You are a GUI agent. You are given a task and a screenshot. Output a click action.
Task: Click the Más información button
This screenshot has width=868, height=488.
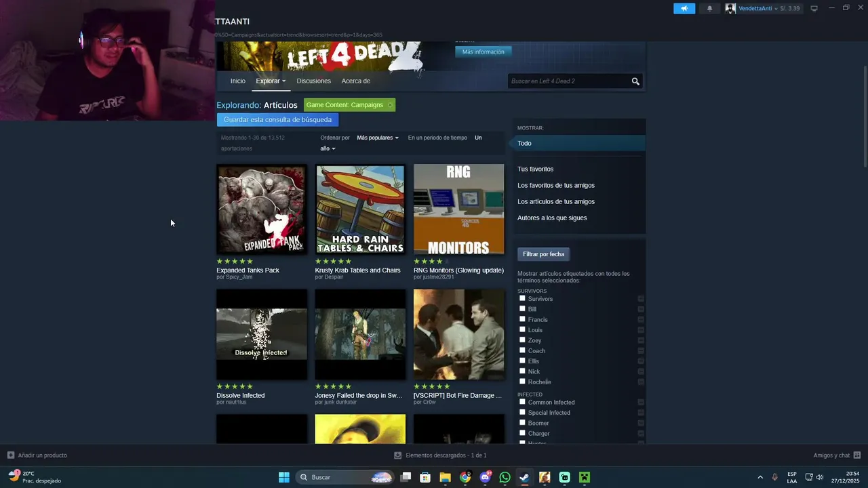pyautogui.click(x=484, y=52)
